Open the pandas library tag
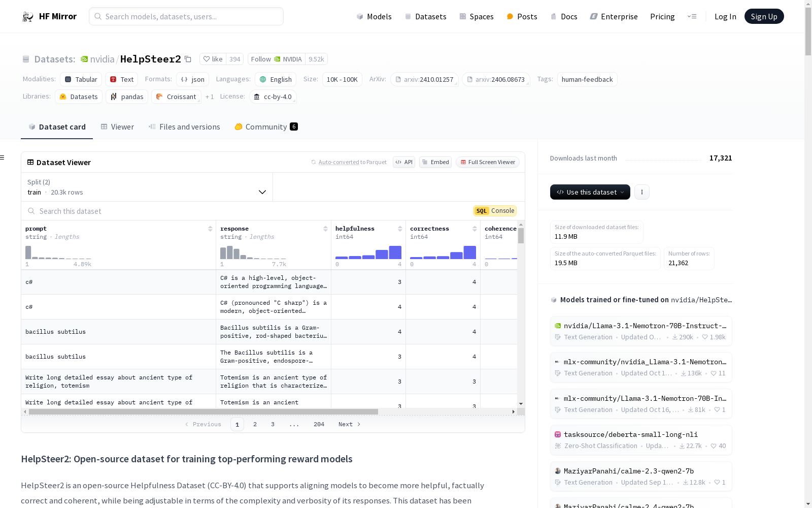812x508 pixels. coord(127,97)
